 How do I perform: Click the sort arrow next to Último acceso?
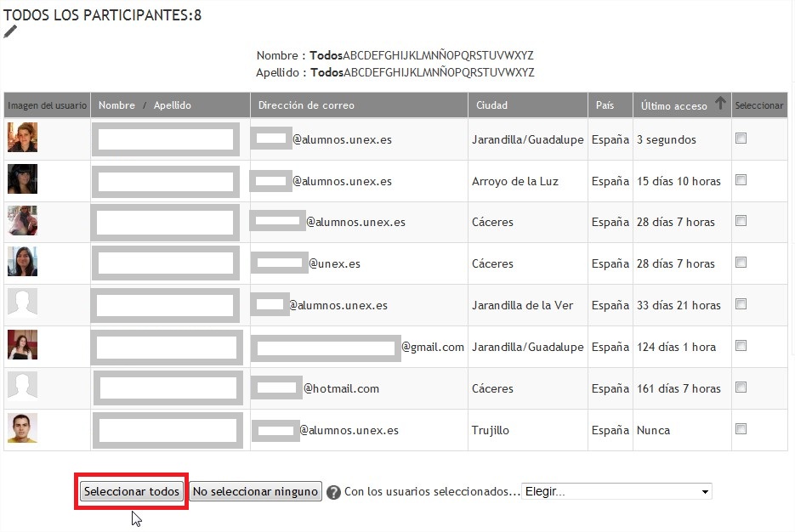[720, 104]
